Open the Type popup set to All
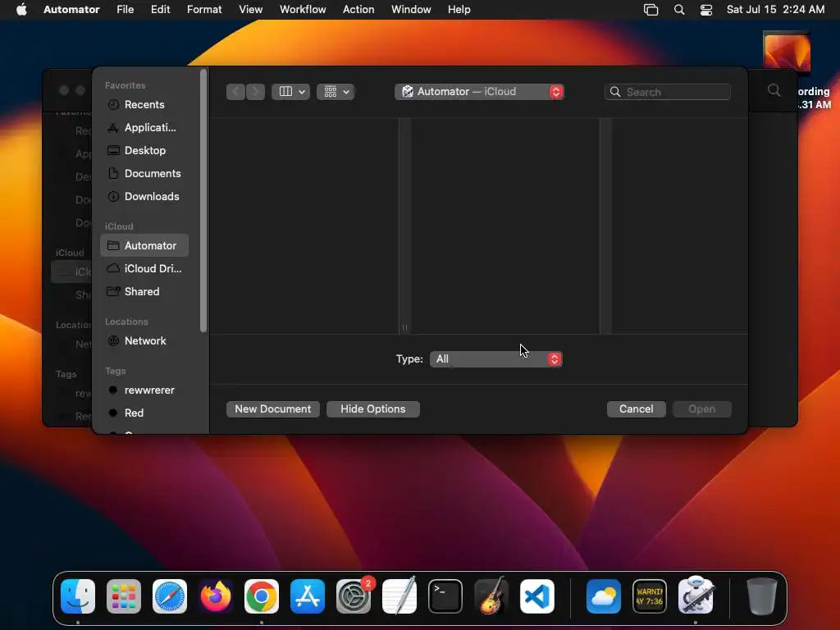Viewport: 840px width, 630px height. coord(496,359)
